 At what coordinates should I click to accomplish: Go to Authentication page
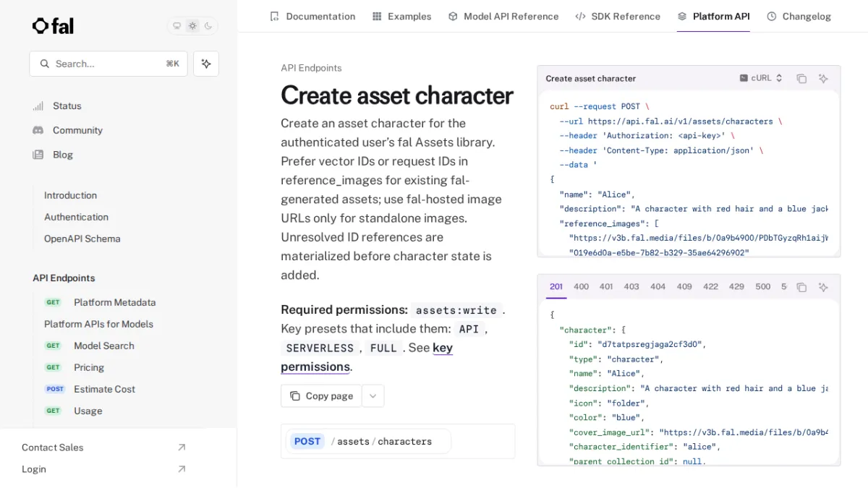tap(76, 217)
